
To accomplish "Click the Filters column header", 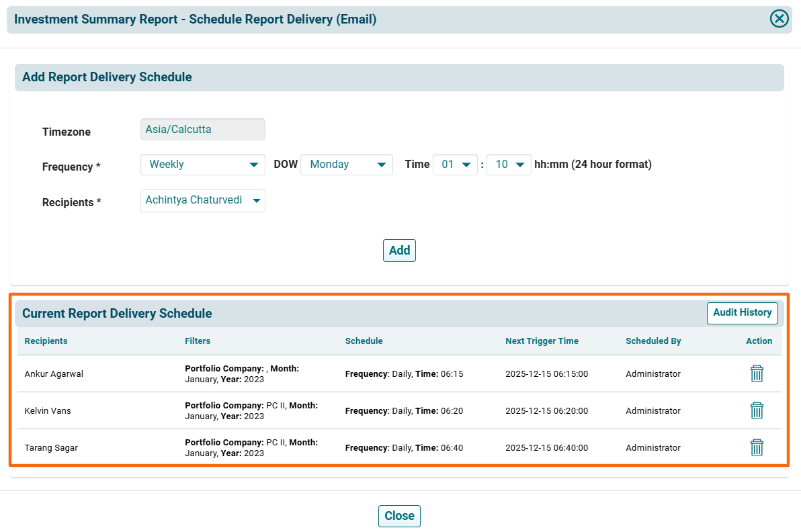I will pos(198,341).
